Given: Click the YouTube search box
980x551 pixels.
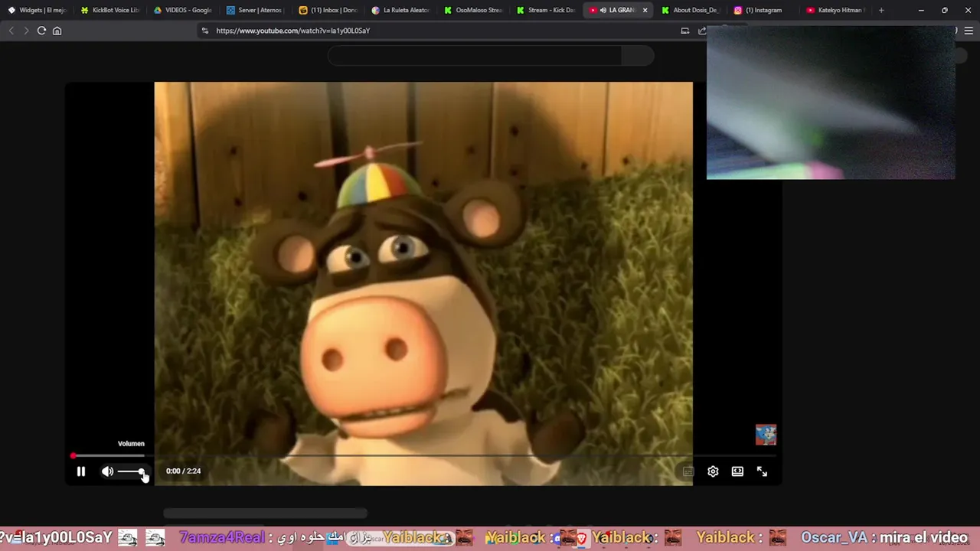Looking at the screenshot, I should pyautogui.click(x=475, y=55).
